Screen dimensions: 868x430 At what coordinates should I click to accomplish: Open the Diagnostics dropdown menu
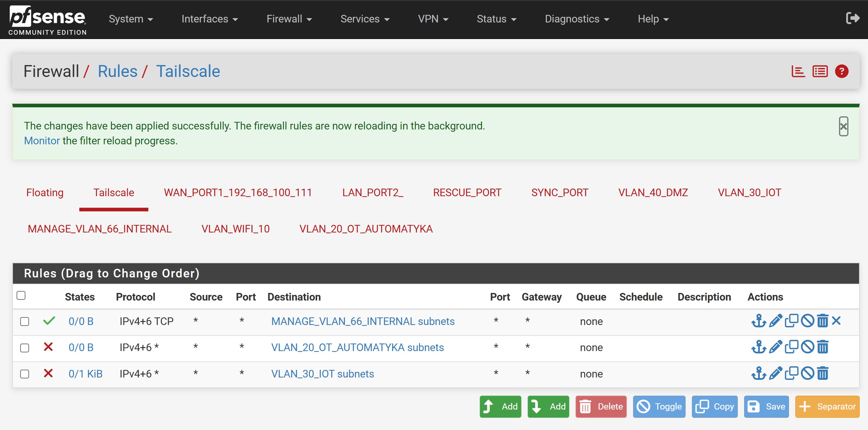(x=577, y=19)
